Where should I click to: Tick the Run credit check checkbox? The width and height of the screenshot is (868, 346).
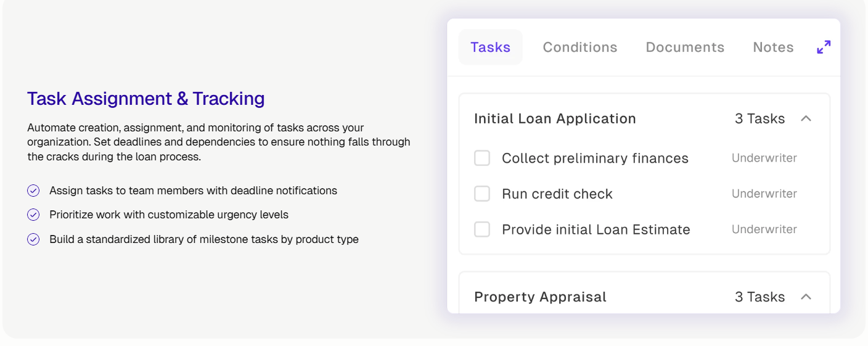482,194
